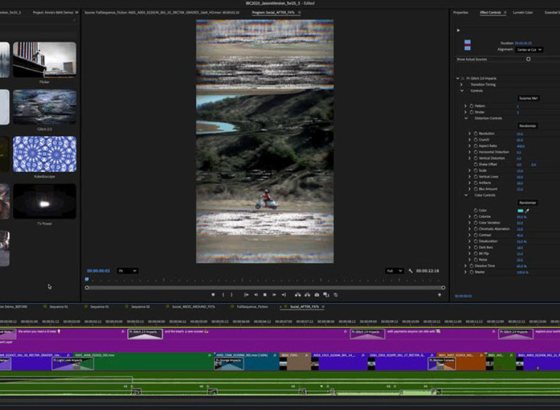Toggle stopwatch for Vertical Lines
The width and height of the screenshot is (560, 410).
pyautogui.click(x=476, y=176)
